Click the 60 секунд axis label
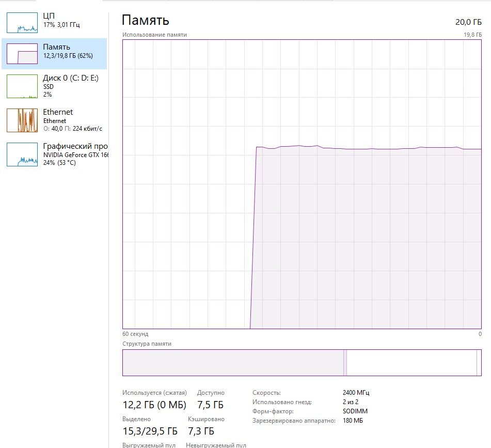 pos(135,334)
